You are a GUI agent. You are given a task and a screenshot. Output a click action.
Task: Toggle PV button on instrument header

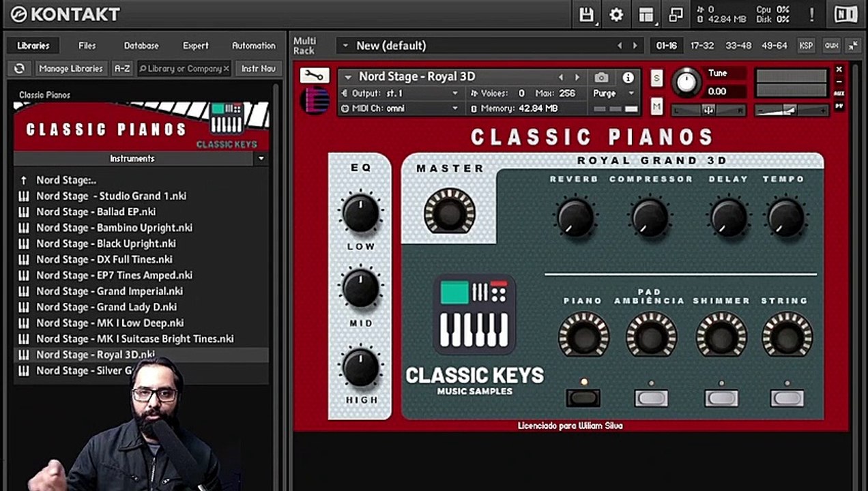point(839,106)
